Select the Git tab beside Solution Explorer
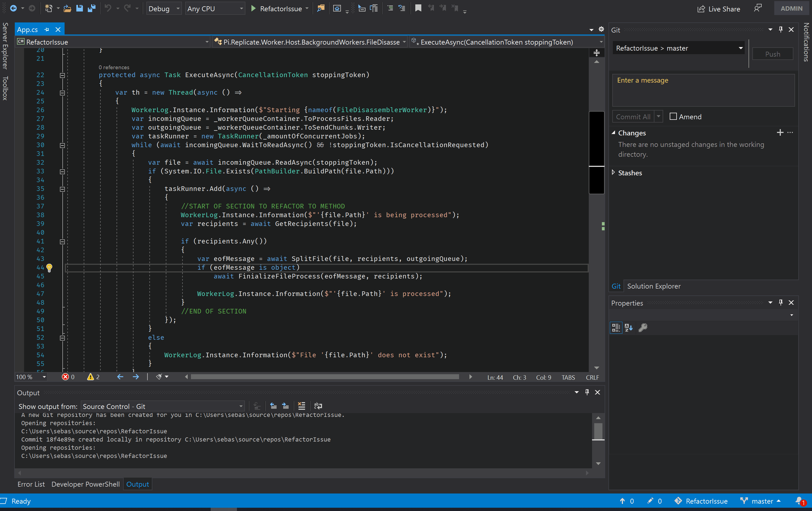812x511 pixels. (x=616, y=286)
